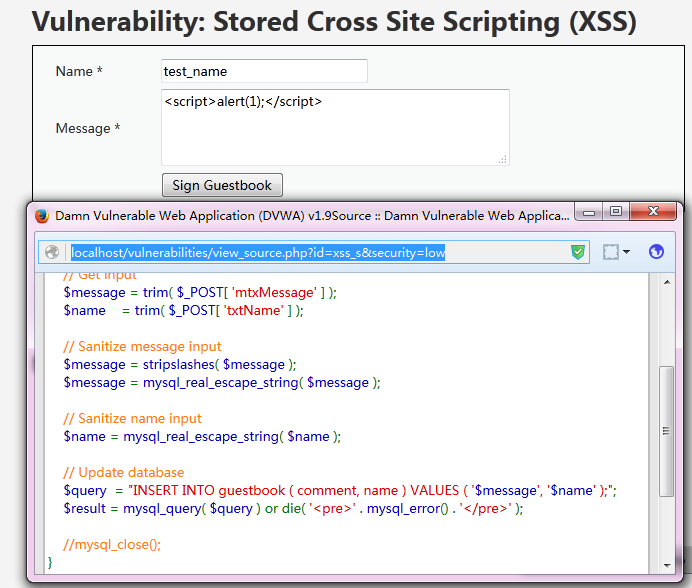The height and width of the screenshot is (588, 692).
Task: Grab the Message textarea resize handle
Action: click(x=503, y=159)
